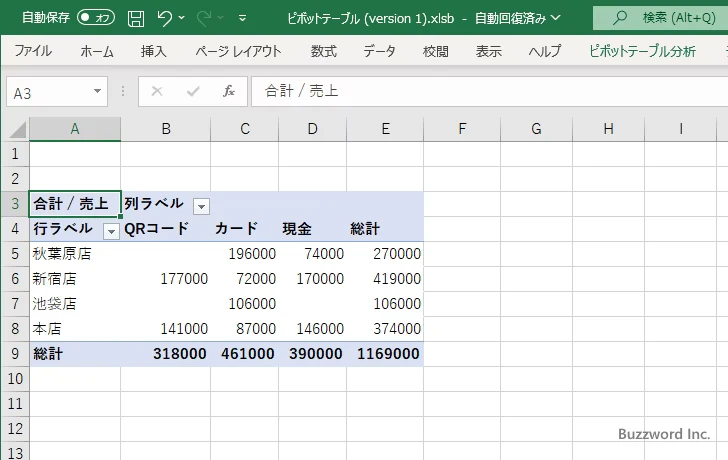728x460 pixels.
Task: Click the 本店 row label
Action: click(75, 329)
